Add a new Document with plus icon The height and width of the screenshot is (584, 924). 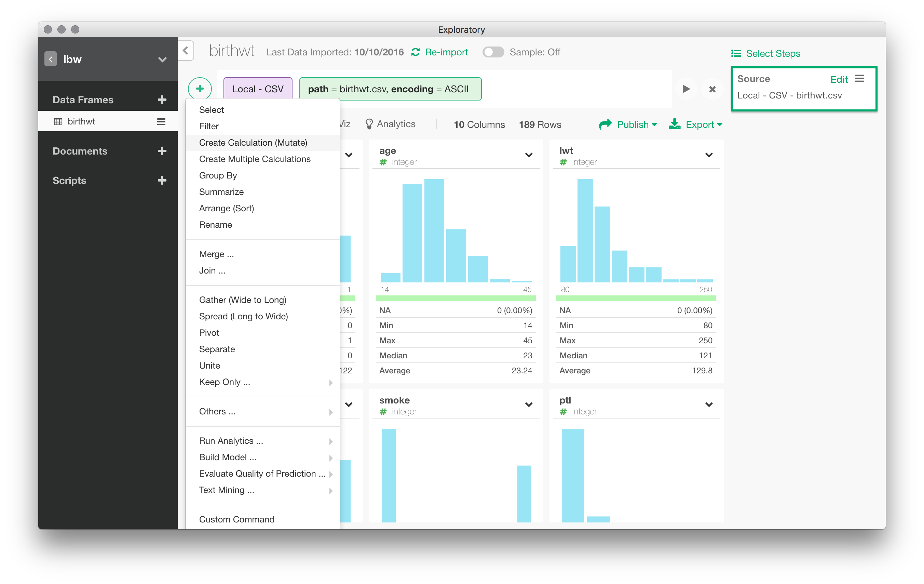(162, 151)
